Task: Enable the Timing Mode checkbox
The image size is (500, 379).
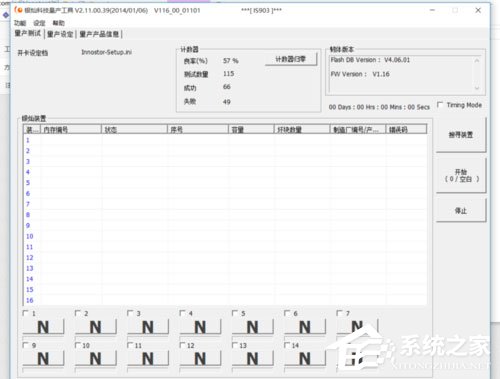Action: click(440, 105)
